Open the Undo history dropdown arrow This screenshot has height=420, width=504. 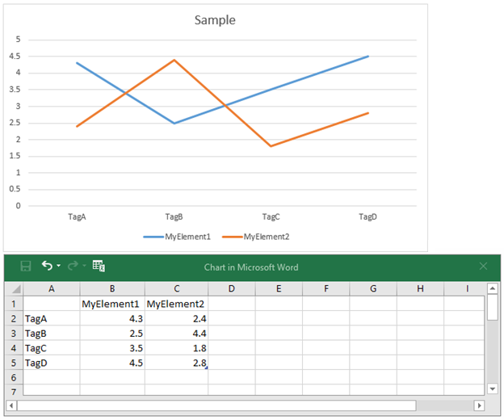click(60, 267)
